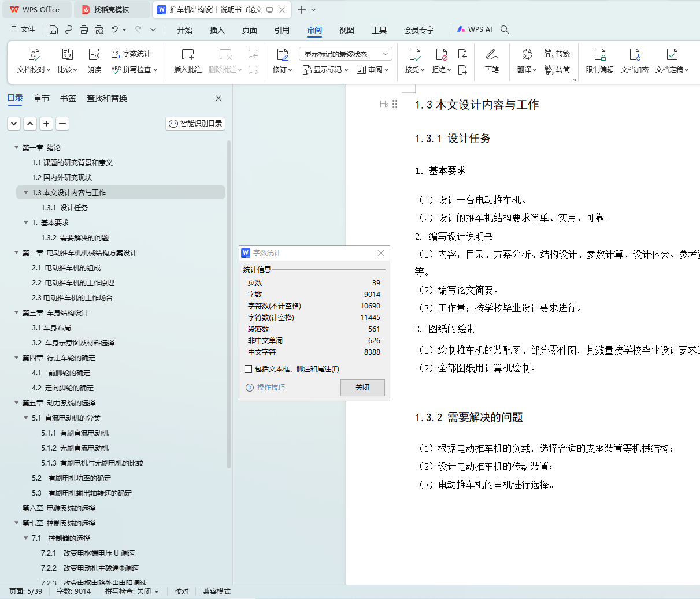Jump to 第六章 电源系统的选择 heading
Viewport: 700px width, 599px height.
coord(59,508)
